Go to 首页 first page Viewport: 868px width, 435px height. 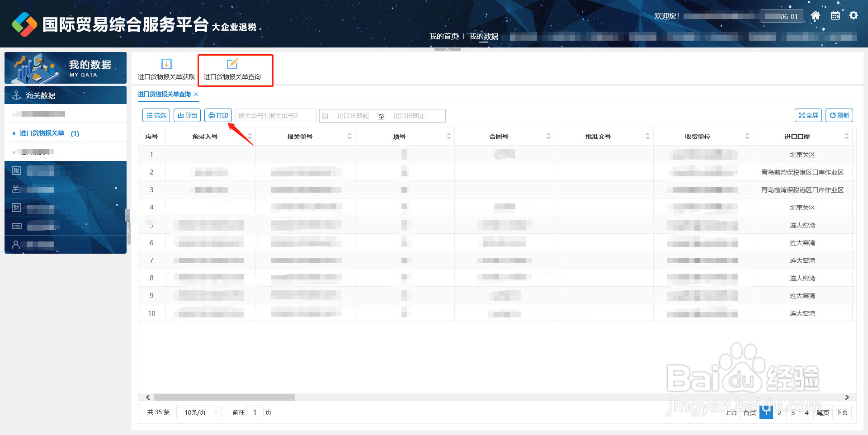pos(750,412)
